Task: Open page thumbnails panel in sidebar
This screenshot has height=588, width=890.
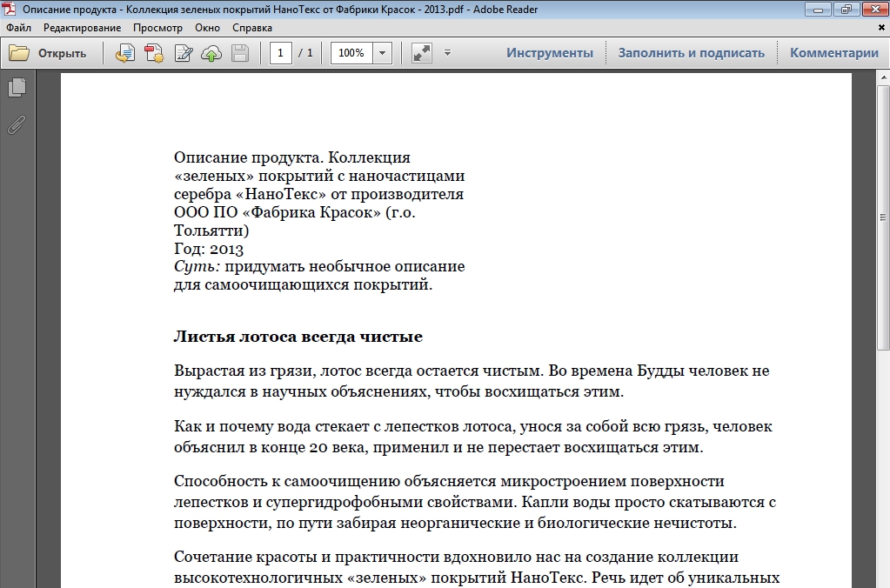Action: tap(17, 87)
